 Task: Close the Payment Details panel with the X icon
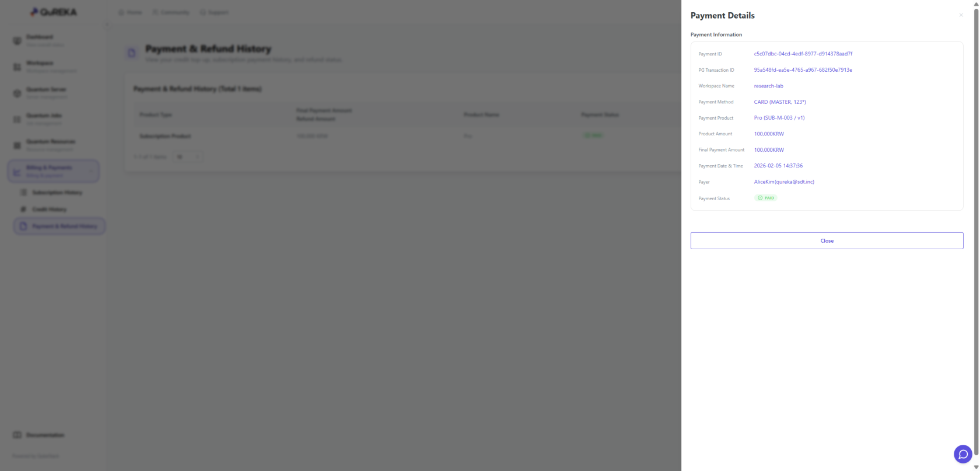(961, 15)
